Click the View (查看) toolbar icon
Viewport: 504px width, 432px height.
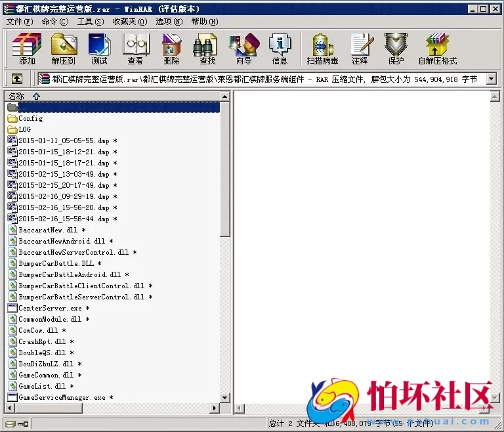coord(135,49)
